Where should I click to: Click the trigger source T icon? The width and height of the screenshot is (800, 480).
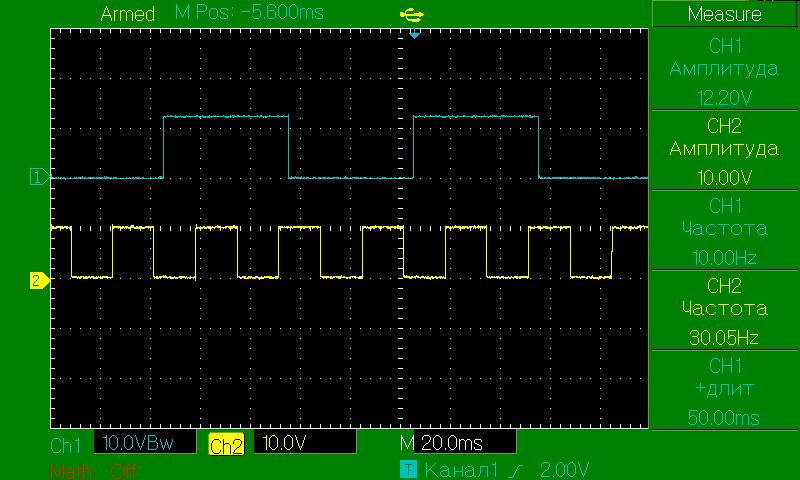pos(408,469)
